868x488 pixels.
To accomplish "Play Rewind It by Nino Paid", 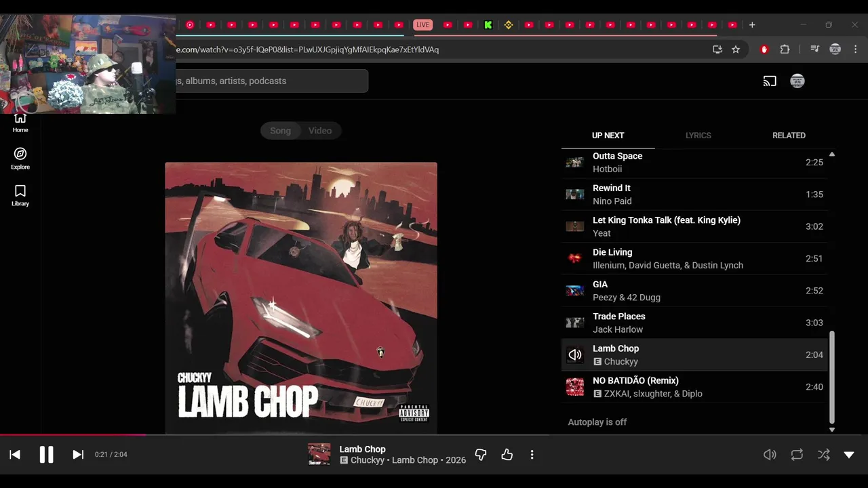I will pos(694,195).
